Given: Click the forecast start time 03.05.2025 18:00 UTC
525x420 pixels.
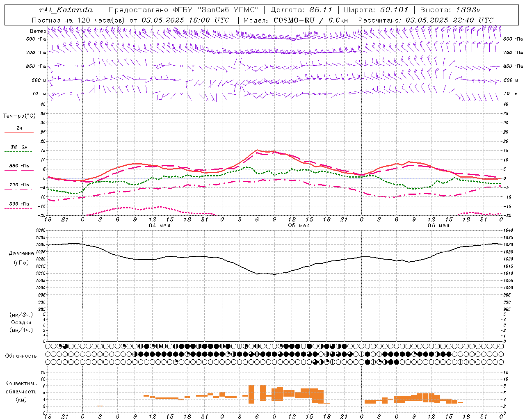Looking at the screenshot, I should [185, 20].
